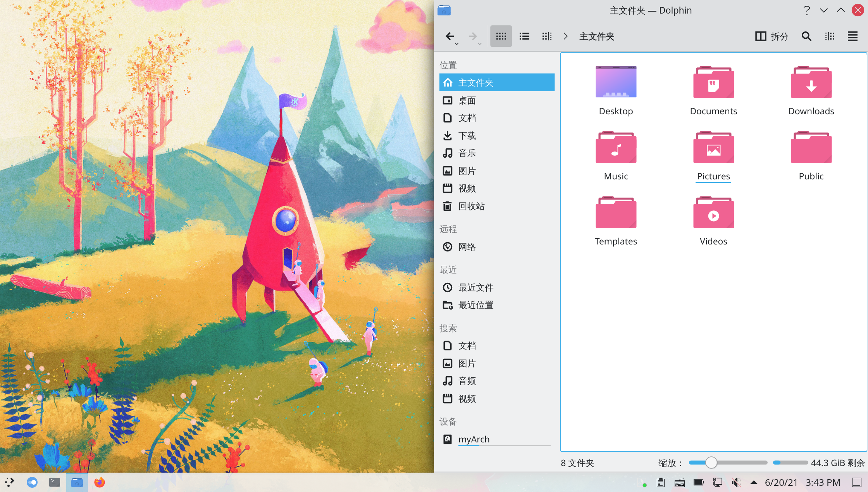The image size is (868, 492).
Task: Click the 拆分 split view button
Action: click(772, 36)
